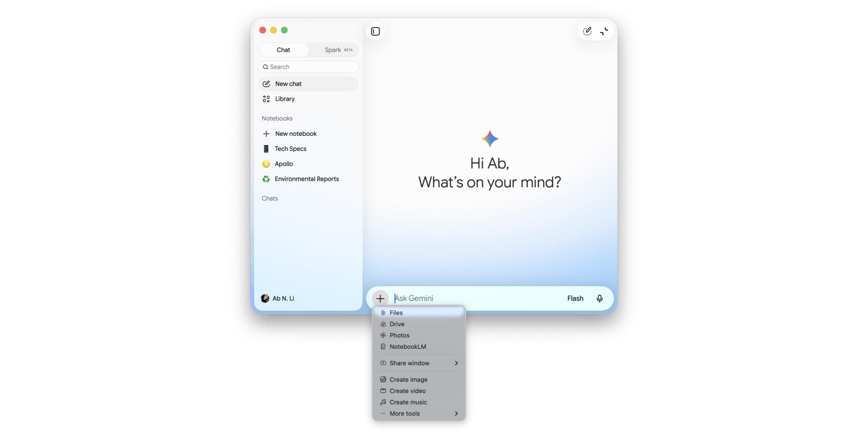Click into the Ask Gemini prompt field
Image resolution: width=868 pixels, height=434 pixels.
tap(477, 299)
